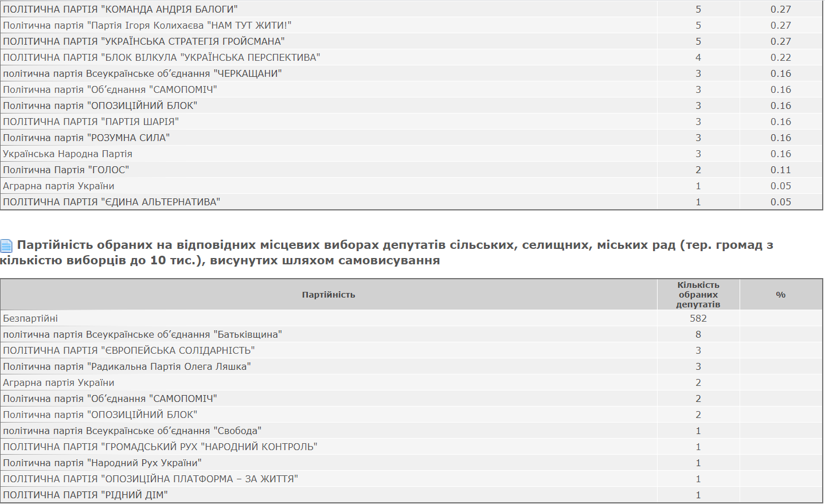The height and width of the screenshot is (504, 825).
Task: Select "УКРАЇНСЬКА СТРАТЕГІЯ ГРОЙСМАНА" party entry
Action: point(144,42)
